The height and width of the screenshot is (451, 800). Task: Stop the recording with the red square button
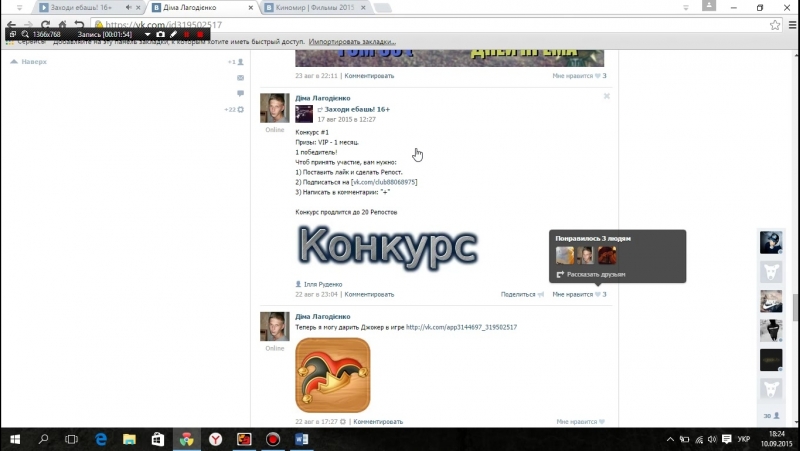[200, 34]
